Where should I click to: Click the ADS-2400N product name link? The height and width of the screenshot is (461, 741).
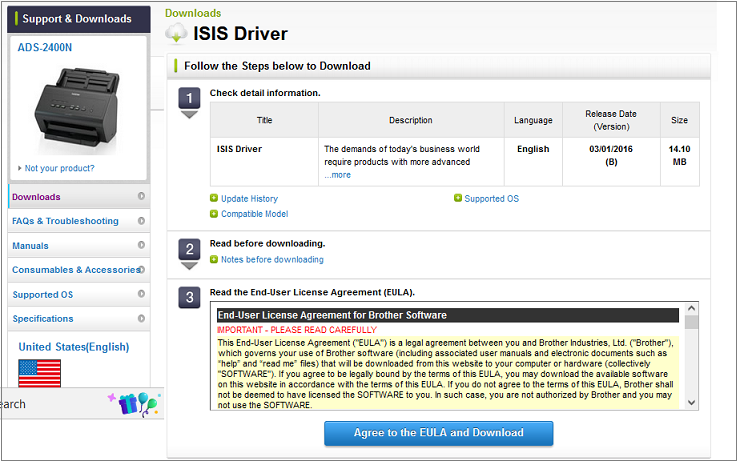click(45, 48)
